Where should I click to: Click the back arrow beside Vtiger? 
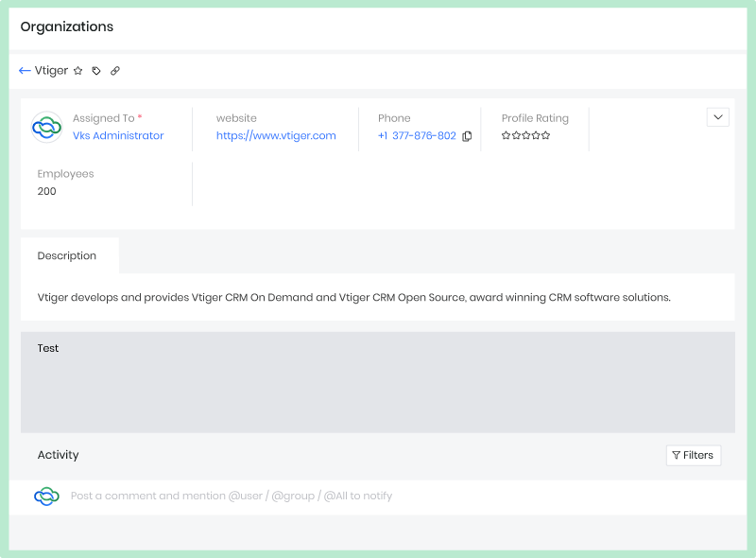click(25, 71)
